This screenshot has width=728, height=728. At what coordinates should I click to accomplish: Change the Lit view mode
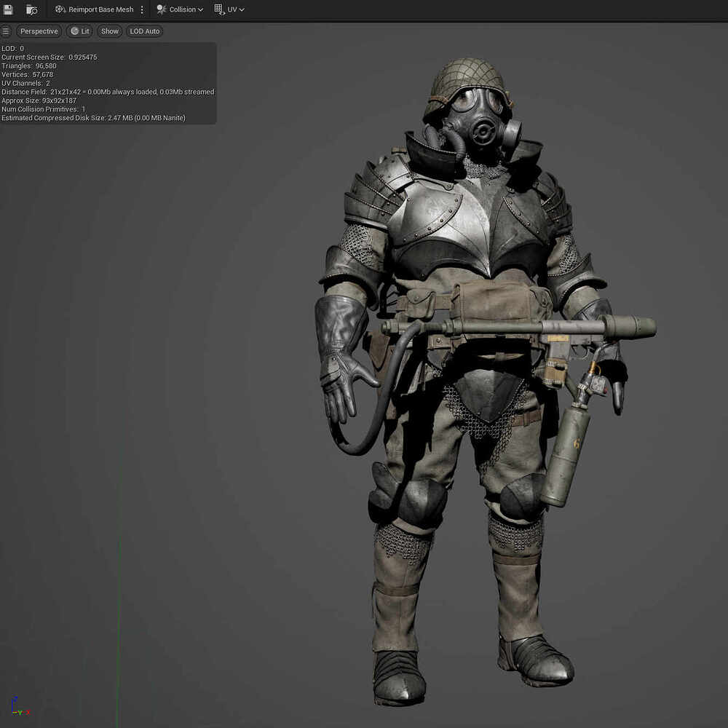[x=80, y=31]
